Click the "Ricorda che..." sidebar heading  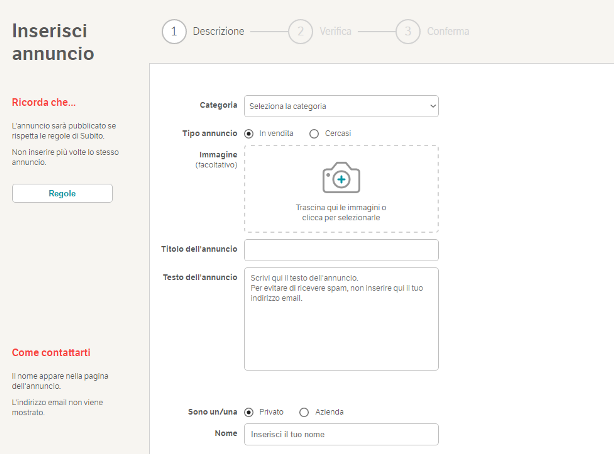pos(43,102)
